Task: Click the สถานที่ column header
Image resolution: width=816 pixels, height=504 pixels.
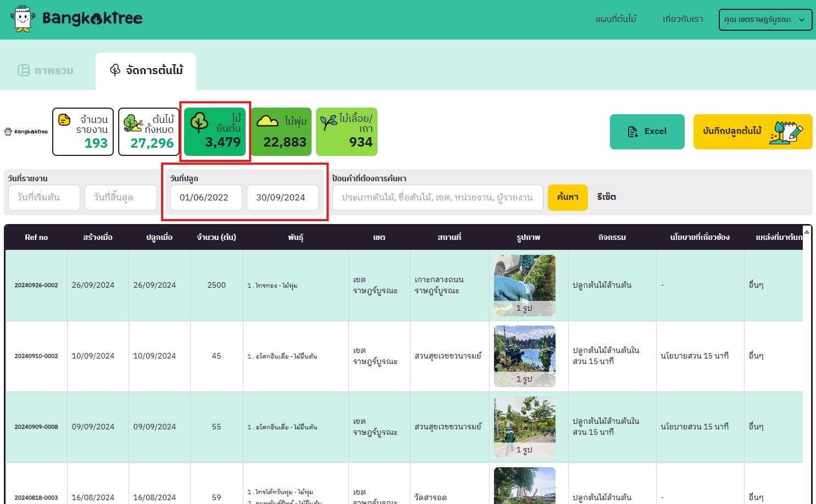Action: click(x=449, y=237)
